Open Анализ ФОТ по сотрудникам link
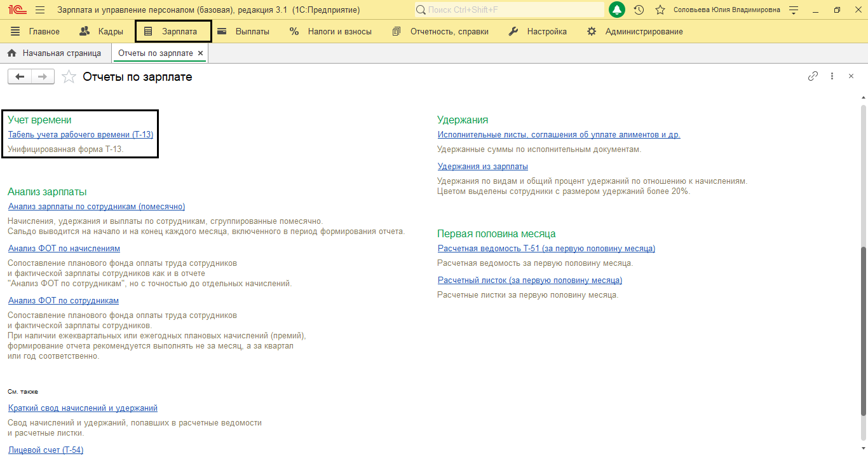Screen dimensions: 868x463 point(64,301)
